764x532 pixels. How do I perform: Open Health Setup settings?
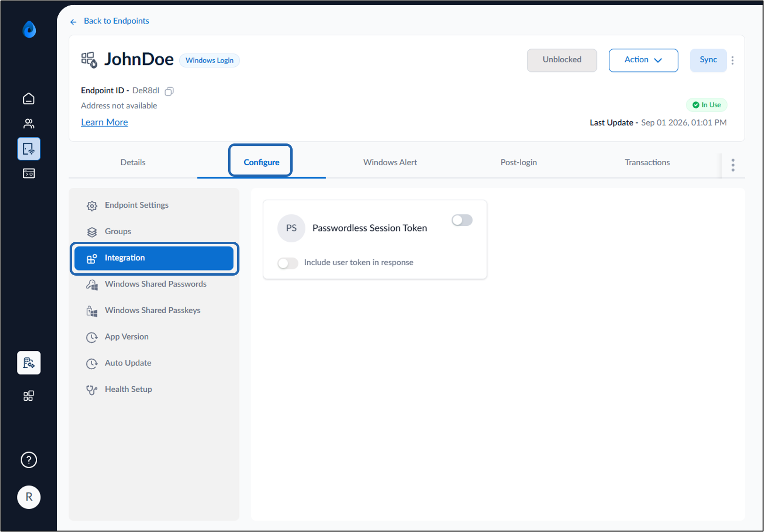tap(154, 389)
